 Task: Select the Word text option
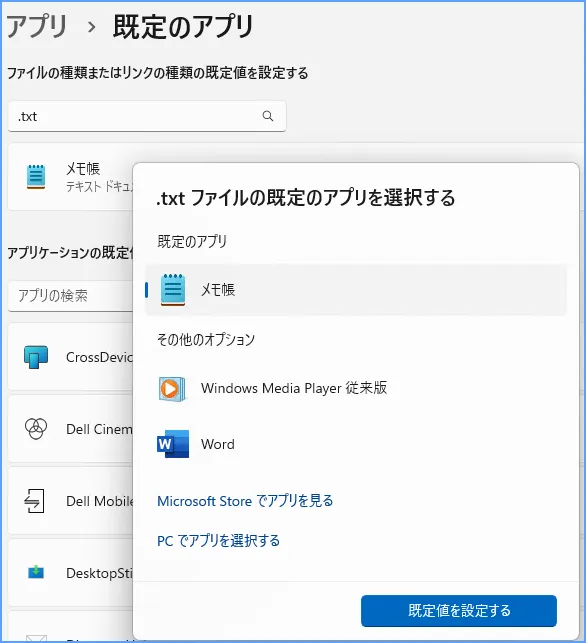[x=218, y=444]
